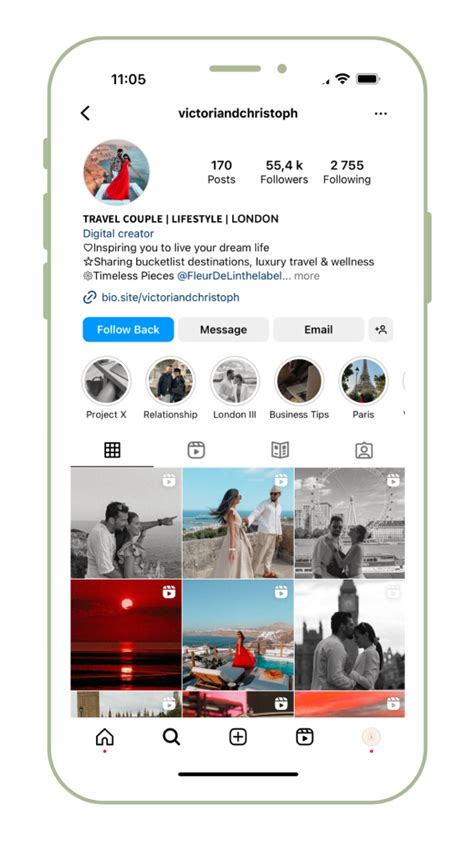Click the Follow Back button

click(x=128, y=329)
